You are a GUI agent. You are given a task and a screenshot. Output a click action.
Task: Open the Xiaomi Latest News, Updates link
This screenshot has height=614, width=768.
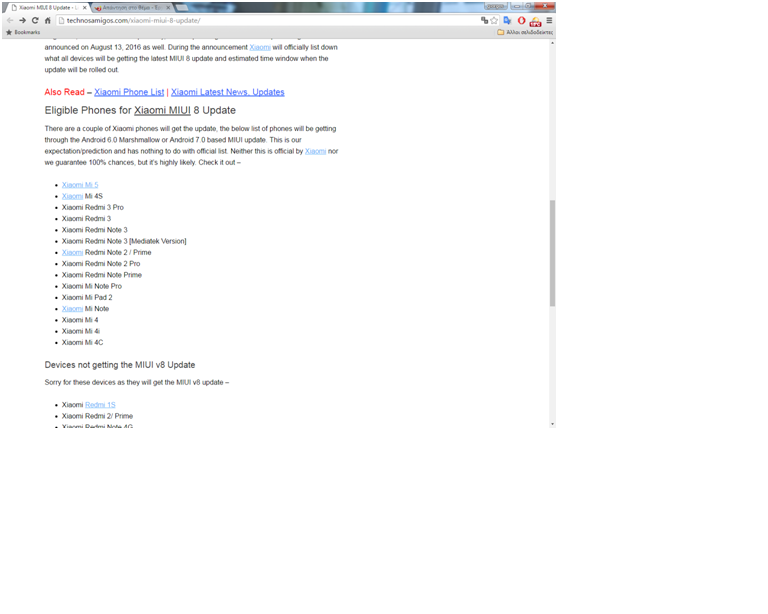pos(228,92)
